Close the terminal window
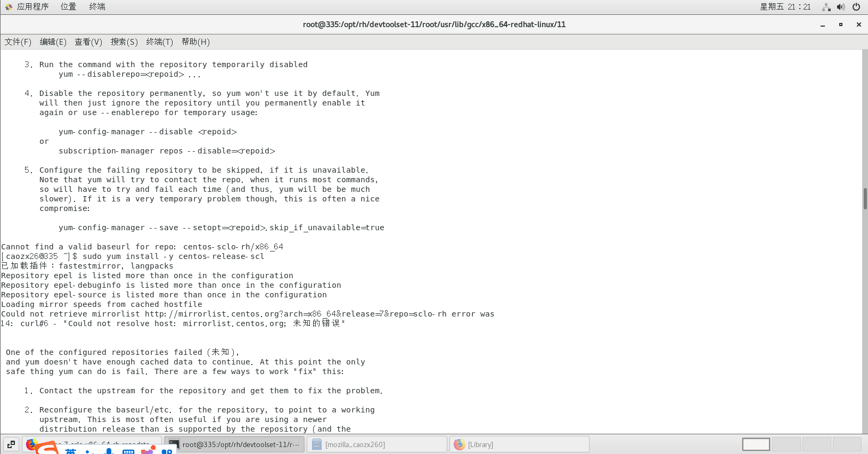868x454 pixels. click(859, 25)
